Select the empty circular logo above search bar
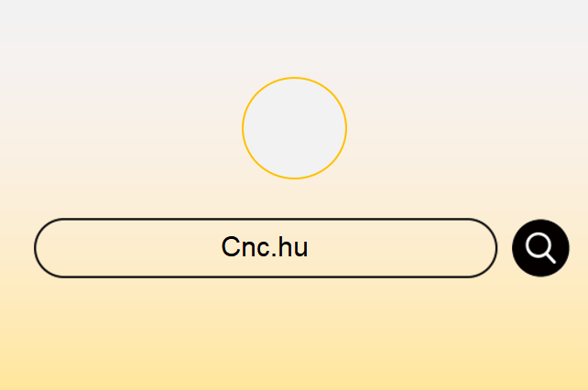This screenshot has height=390, width=588. tap(294, 128)
